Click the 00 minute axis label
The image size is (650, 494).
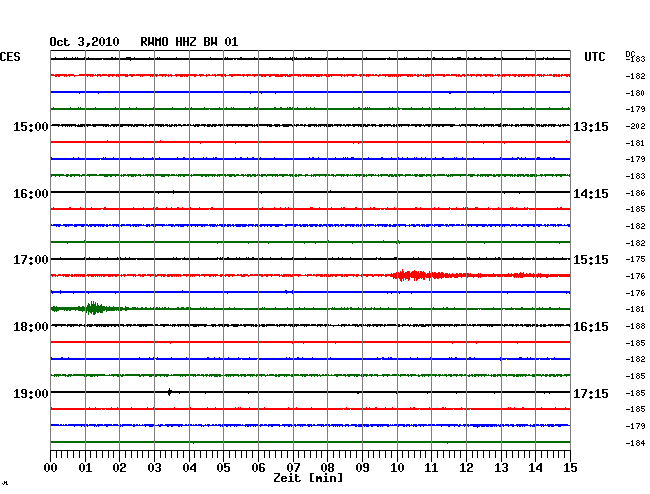51,467
